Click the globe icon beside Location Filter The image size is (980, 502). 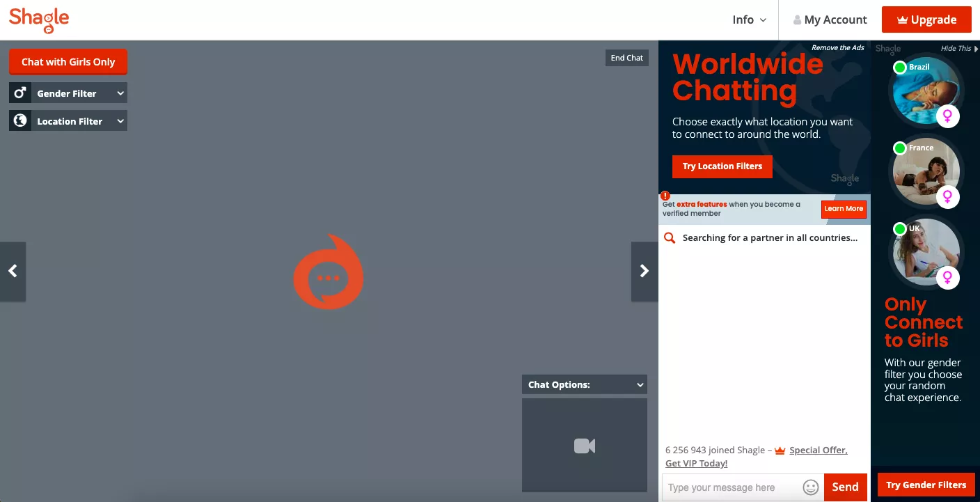(20, 120)
